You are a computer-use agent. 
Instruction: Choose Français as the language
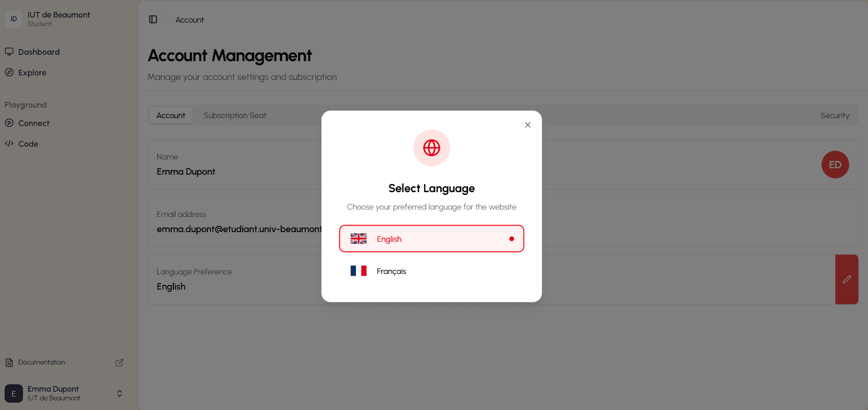tap(432, 271)
